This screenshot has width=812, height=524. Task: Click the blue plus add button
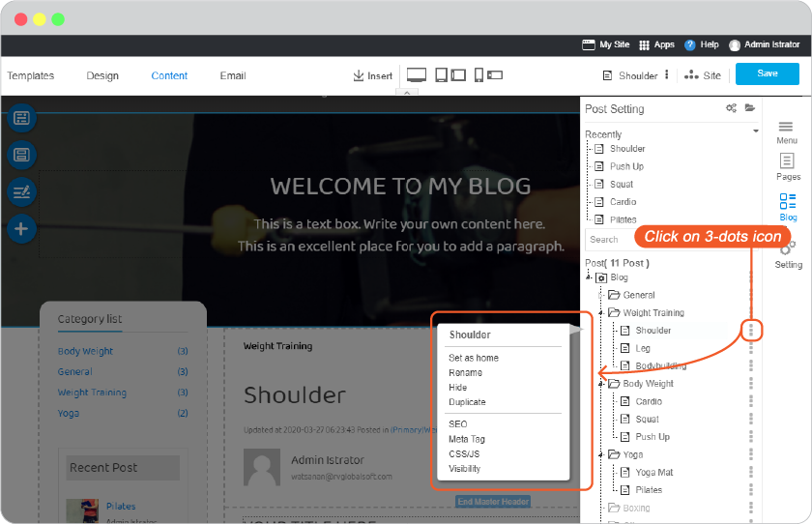[21, 228]
